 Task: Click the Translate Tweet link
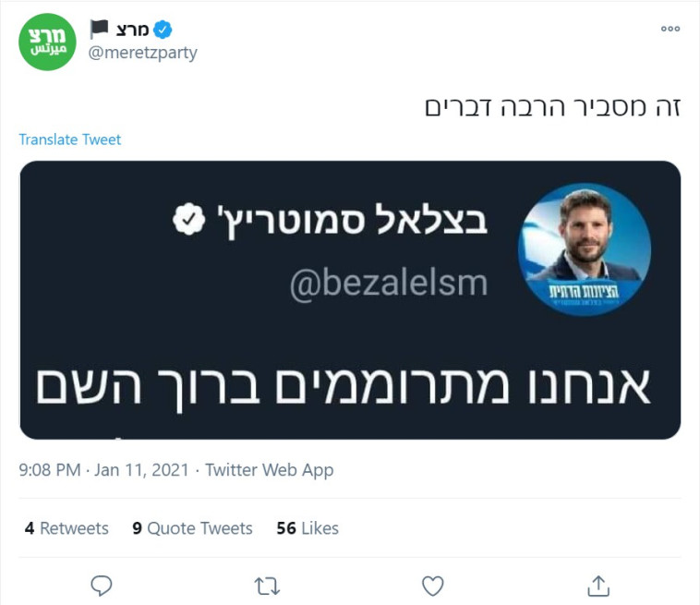tap(70, 139)
